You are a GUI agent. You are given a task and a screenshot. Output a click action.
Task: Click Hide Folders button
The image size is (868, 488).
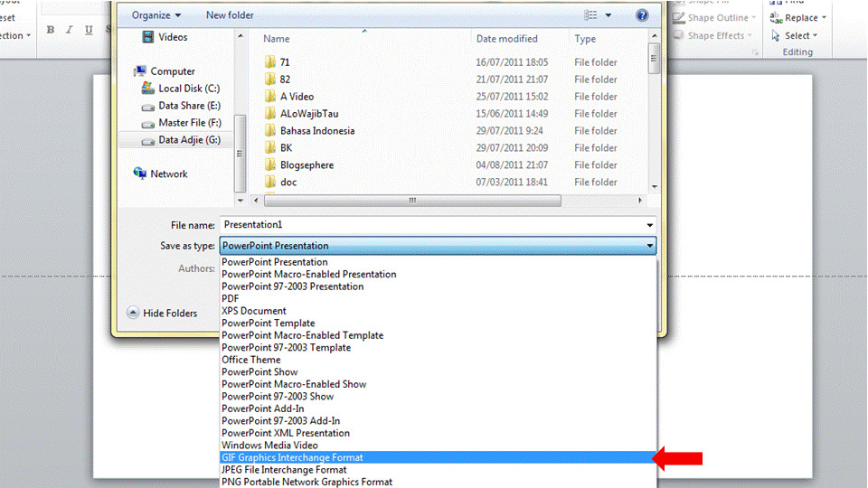[x=162, y=314]
